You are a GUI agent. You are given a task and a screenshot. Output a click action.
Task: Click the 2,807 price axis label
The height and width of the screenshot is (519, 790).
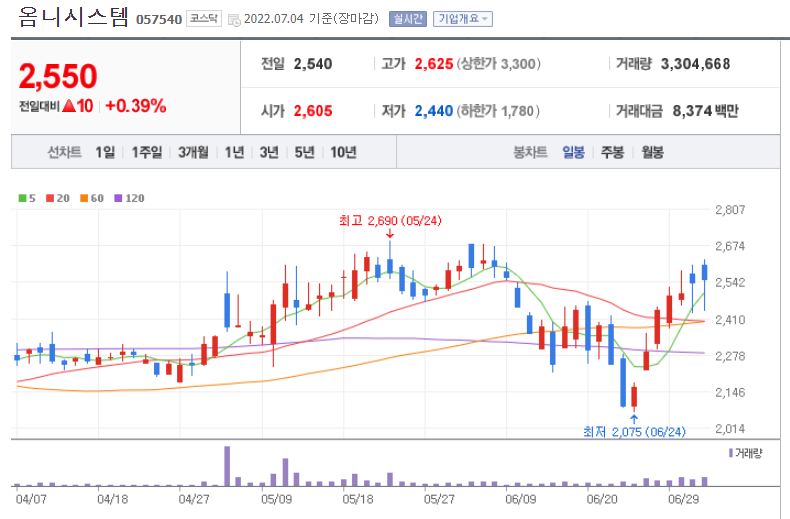coord(730,210)
